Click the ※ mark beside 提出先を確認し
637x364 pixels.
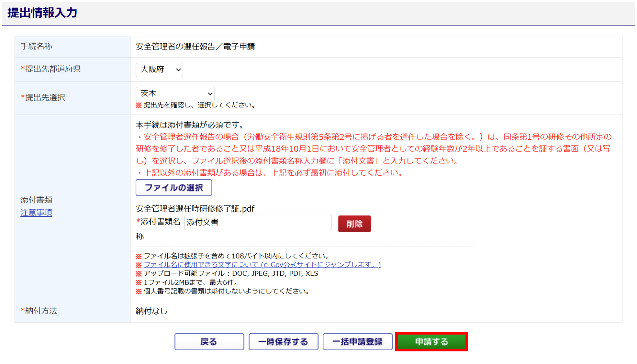point(139,105)
